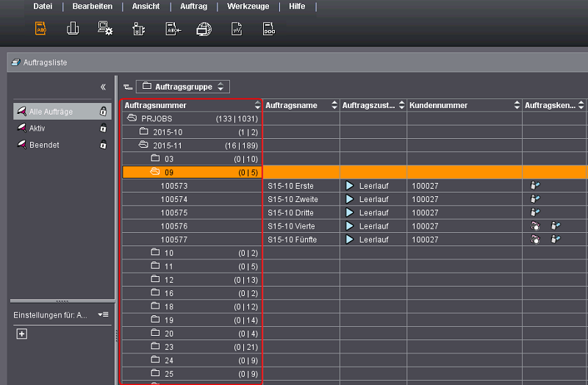Viewport: 588px width, 385px height.
Task: Click the document with three boxes icon
Action: 268,29
